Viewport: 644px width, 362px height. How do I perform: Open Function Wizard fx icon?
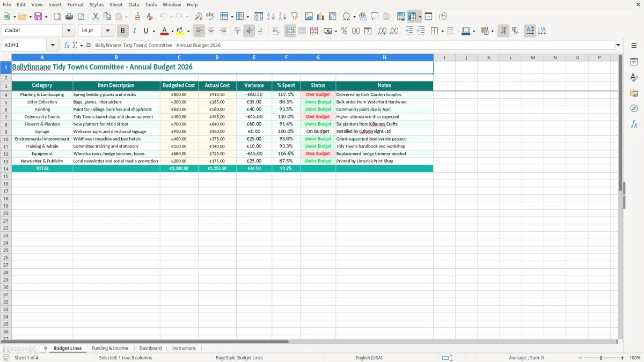(x=67, y=46)
